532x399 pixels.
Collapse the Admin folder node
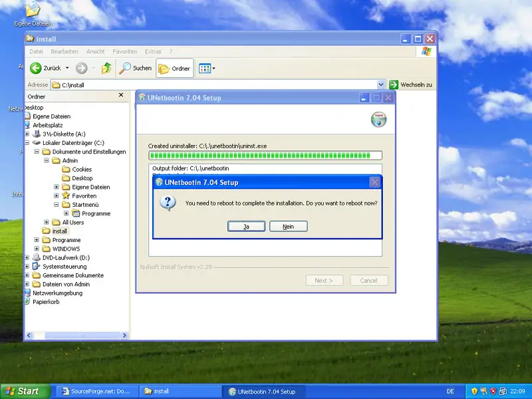pos(47,160)
